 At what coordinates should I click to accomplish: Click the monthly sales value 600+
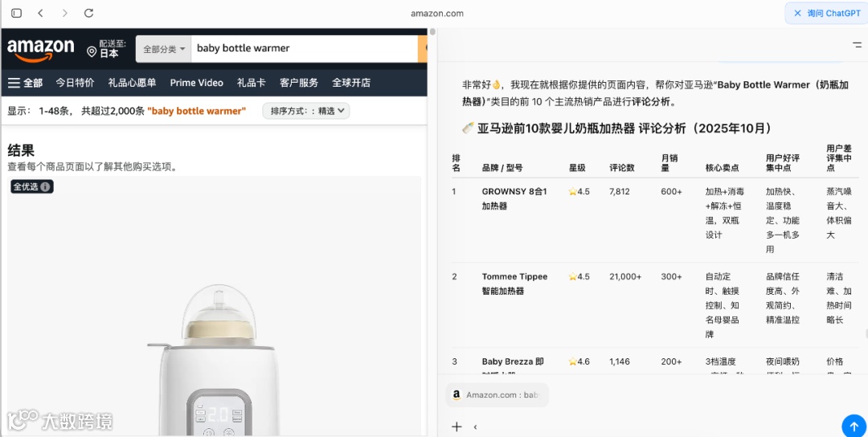tap(671, 191)
